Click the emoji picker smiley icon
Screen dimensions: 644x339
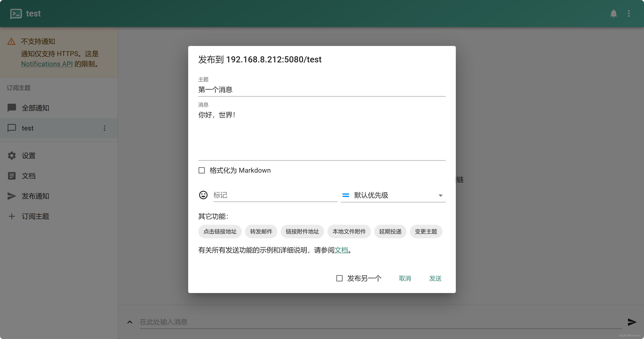(x=203, y=195)
